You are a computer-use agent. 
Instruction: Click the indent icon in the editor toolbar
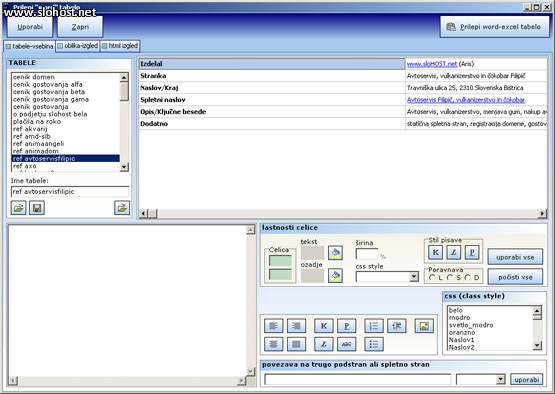(397, 326)
